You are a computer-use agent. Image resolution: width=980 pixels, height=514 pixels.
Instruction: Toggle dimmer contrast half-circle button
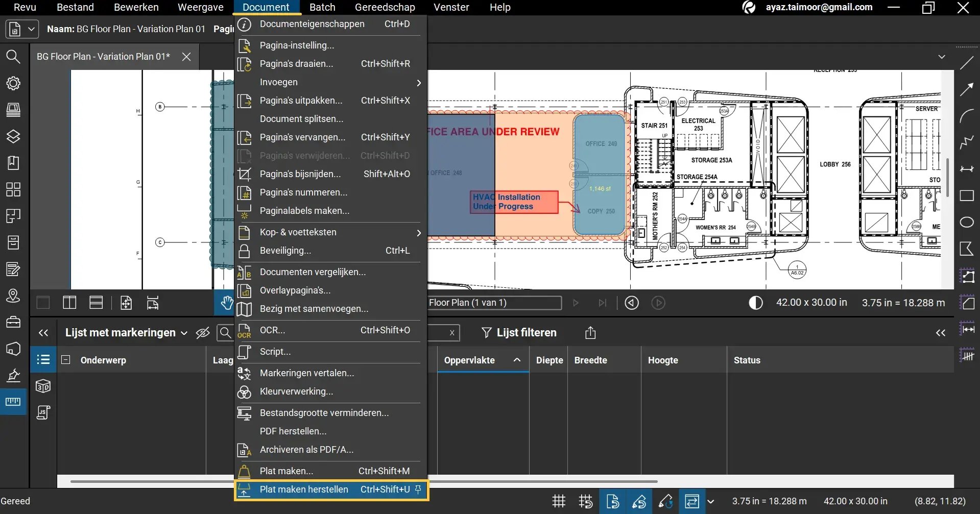756,303
